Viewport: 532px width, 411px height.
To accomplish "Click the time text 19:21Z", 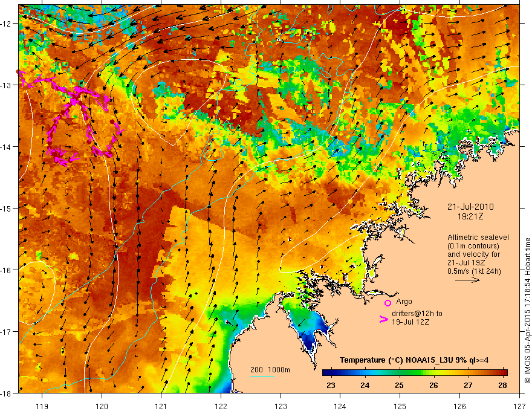I will click(x=470, y=216).
